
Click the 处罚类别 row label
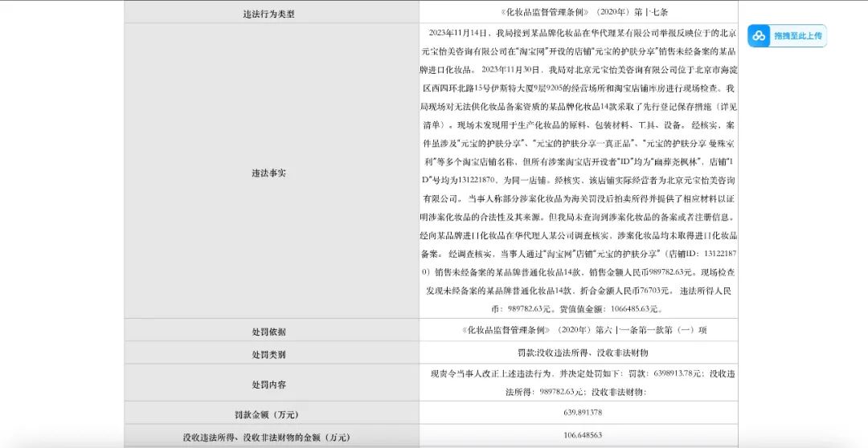click(268, 355)
